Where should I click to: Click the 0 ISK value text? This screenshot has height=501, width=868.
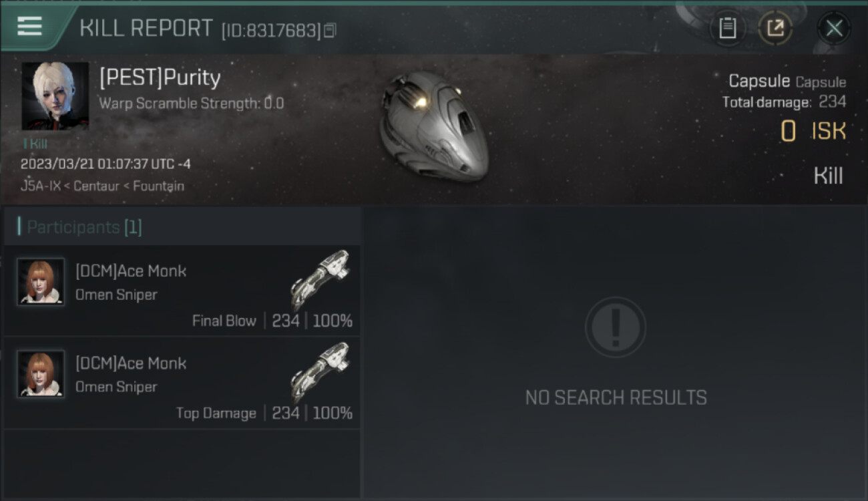pos(813,131)
